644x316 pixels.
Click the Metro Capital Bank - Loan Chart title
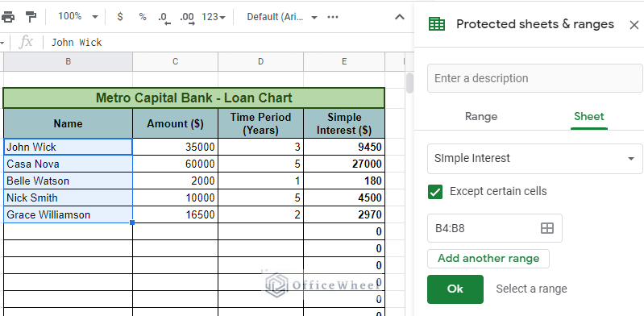click(x=194, y=98)
